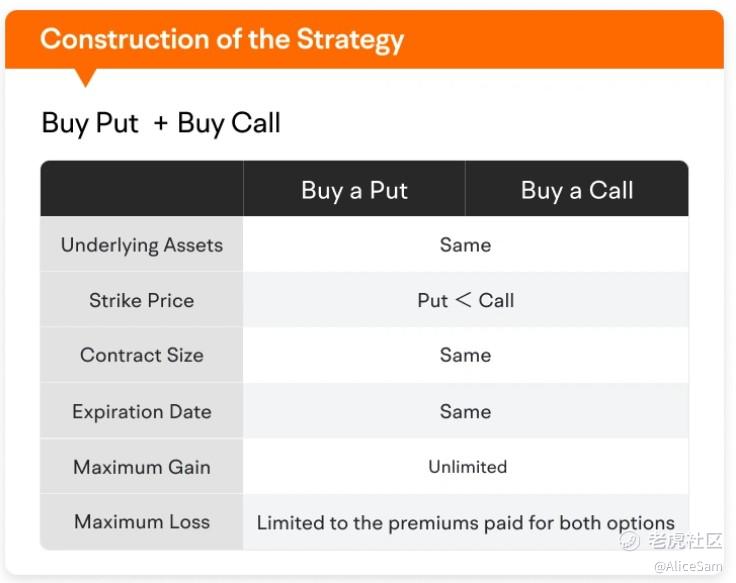Select the Maximum Loss row label
This screenshot has height=583, width=736.
click(x=142, y=522)
